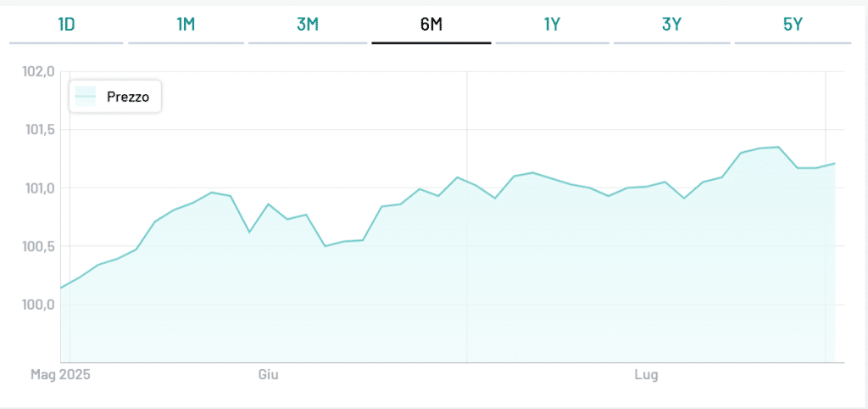Screen dimensions: 868x409
Task: Click the Mag 2025 x-axis label
Action: pyautogui.click(x=60, y=373)
